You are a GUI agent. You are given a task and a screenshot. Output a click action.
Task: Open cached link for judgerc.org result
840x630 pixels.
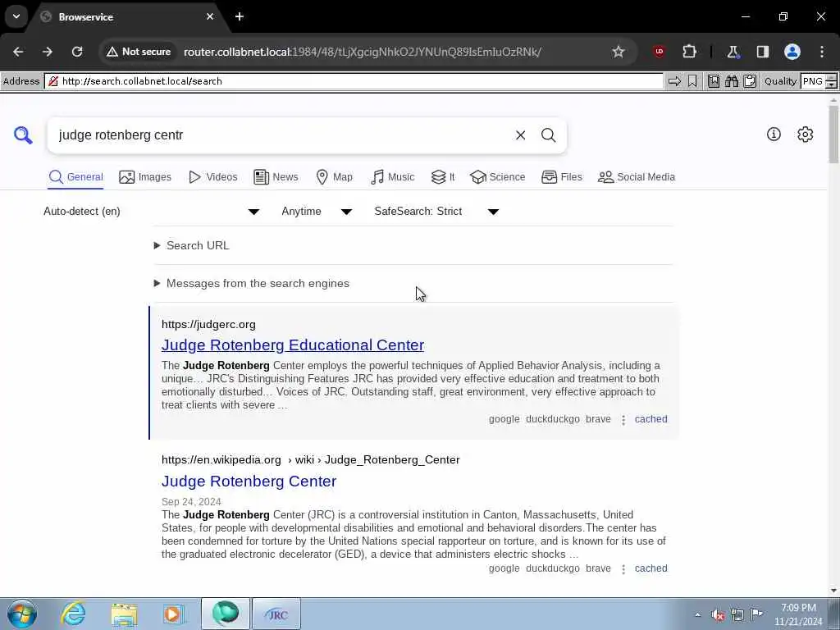tap(651, 419)
